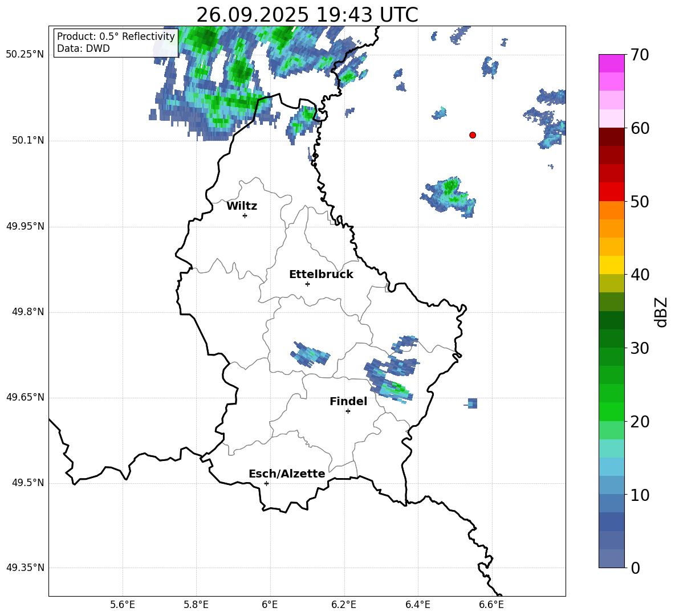Click the 30 value on the colorbar
675x616 pixels.
(x=640, y=348)
